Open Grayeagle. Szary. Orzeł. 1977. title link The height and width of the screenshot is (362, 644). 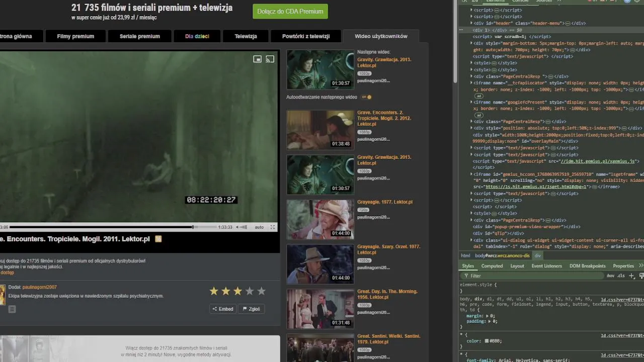coord(389,249)
